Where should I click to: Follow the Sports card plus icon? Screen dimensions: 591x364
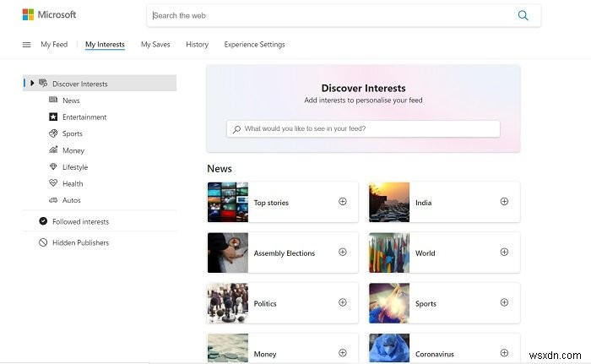(504, 302)
